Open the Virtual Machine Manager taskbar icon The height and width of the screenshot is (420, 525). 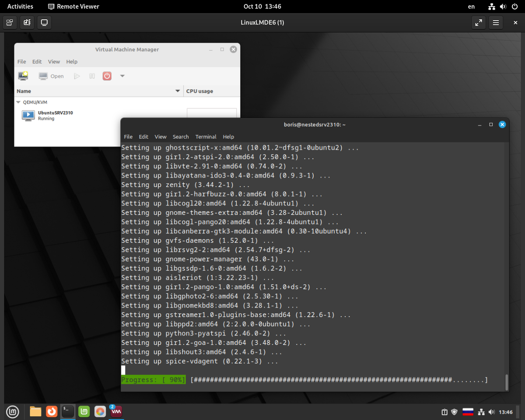(x=116, y=412)
